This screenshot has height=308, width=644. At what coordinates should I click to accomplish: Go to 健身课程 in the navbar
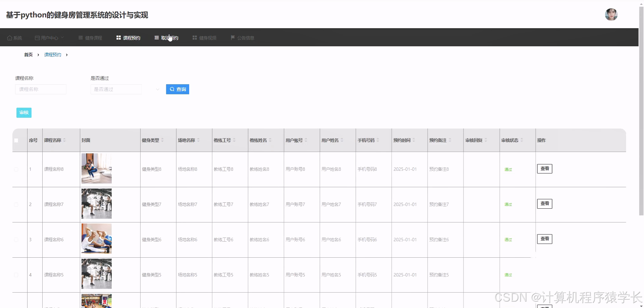90,38
